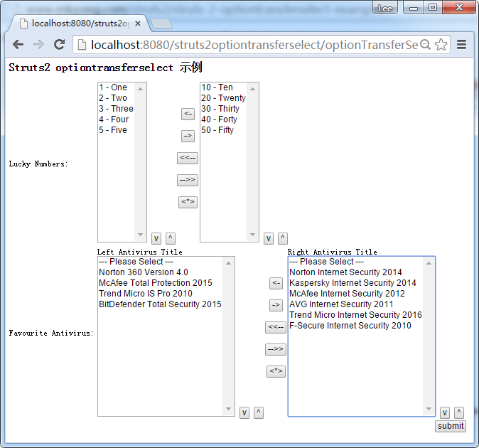Move left numbers item down with v button

coord(156,238)
